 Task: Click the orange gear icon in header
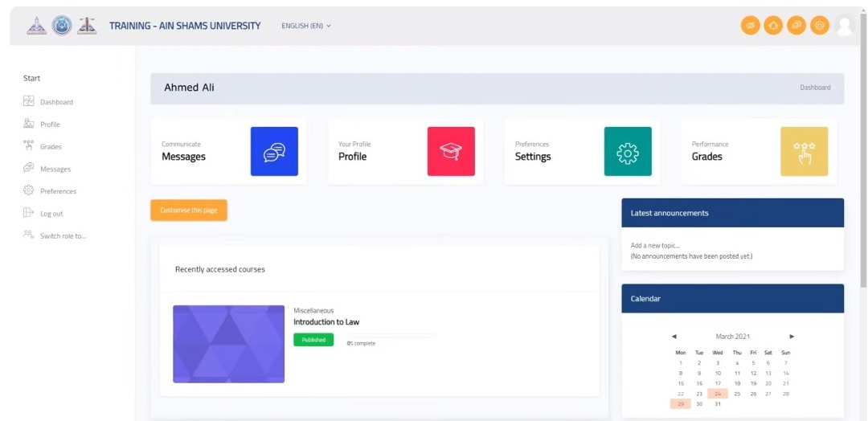819,26
